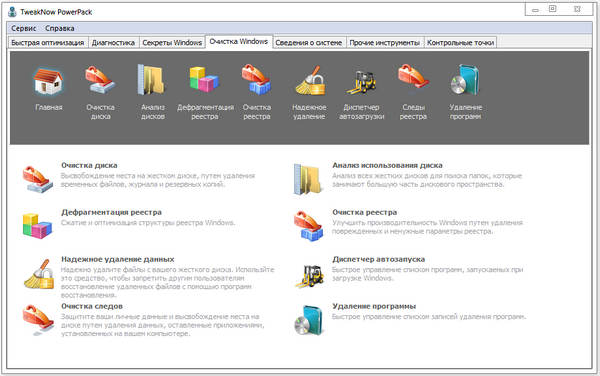Click the description text under Диспетчер автозапуска
The height and width of the screenshot is (376, 600).
(427, 274)
